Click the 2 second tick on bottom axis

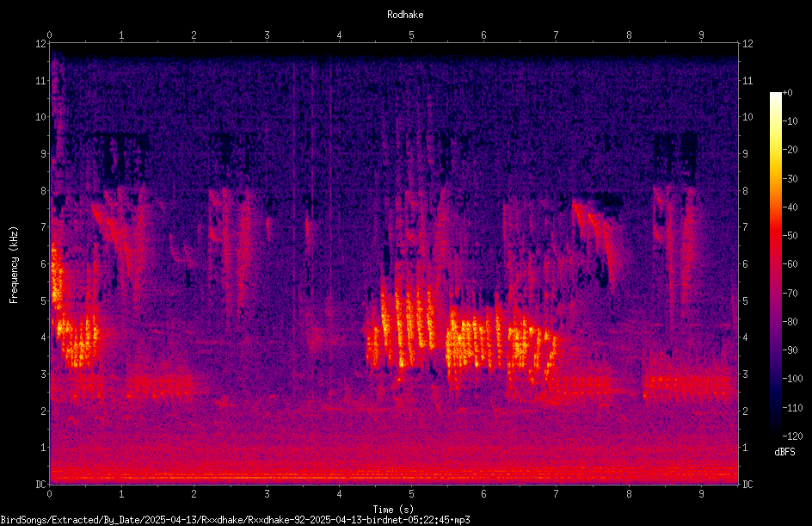pos(194,494)
